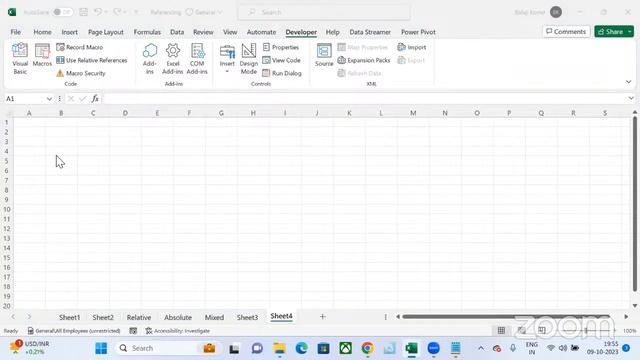Switch to Sheet1 tab
This screenshot has width=640, height=360.
[x=69, y=317]
